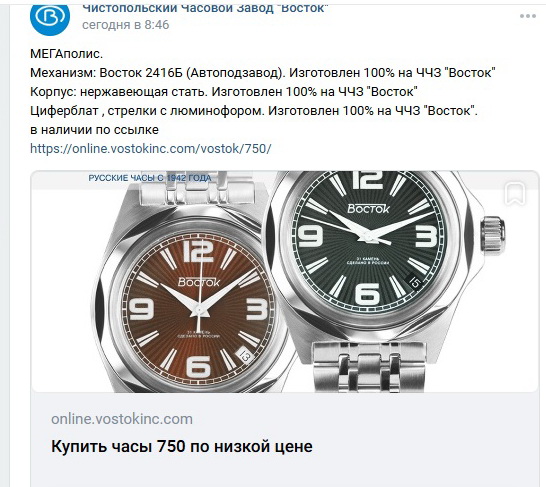The width and height of the screenshot is (546, 487).
Task: Click the 'Корпус: нержавеющая стать' text line
Action: (224, 92)
